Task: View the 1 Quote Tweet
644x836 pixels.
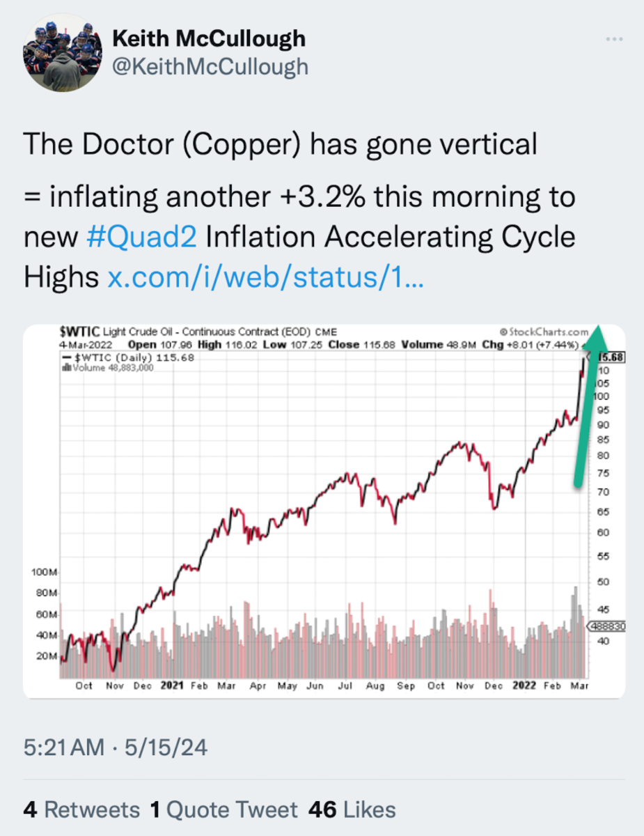Action: pos(223,810)
